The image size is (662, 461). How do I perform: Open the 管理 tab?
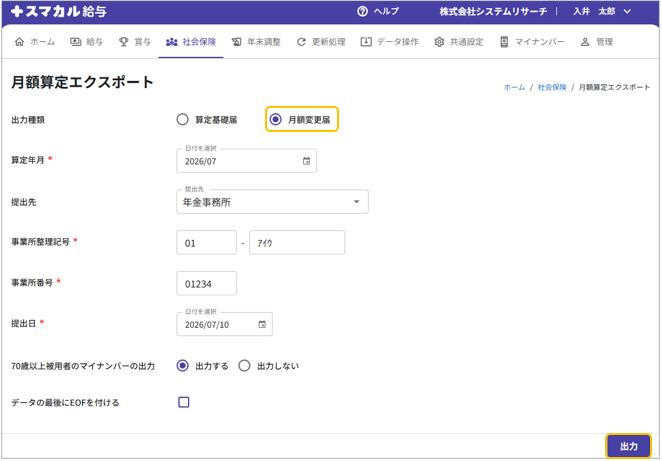(597, 42)
